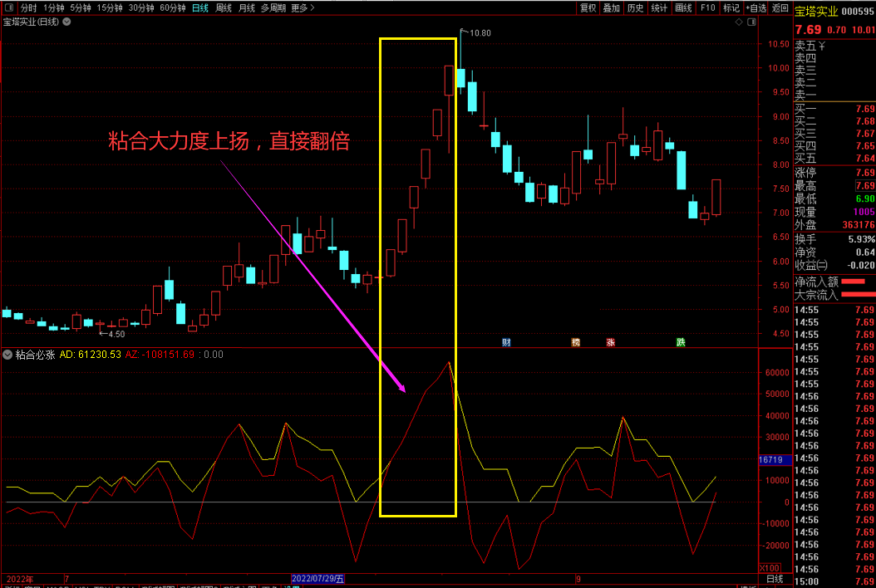This screenshot has width=876, height=588.
Task: Click the green 跌 event marker
Action: tap(681, 342)
